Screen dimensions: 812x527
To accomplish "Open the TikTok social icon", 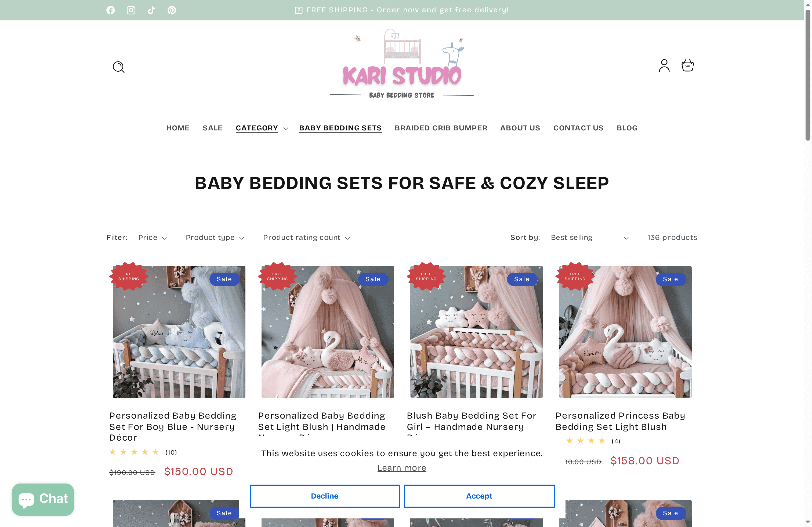I will (x=151, y=10).
